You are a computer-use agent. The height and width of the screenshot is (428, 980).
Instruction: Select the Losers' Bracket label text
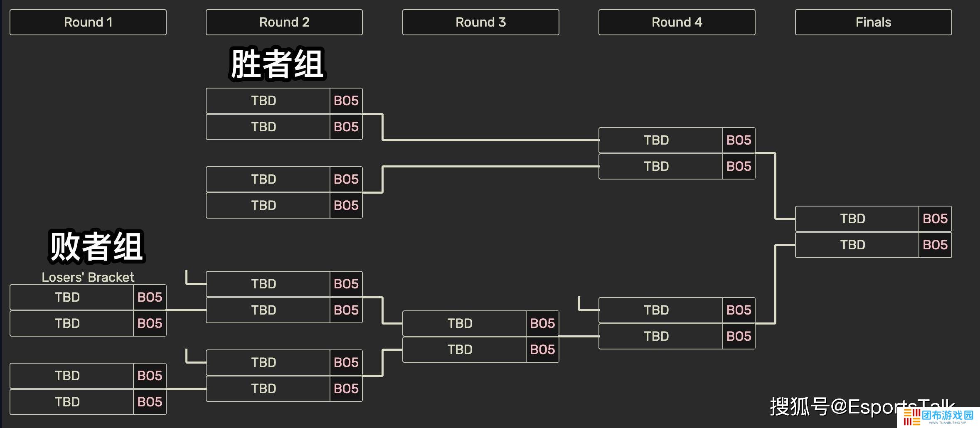tap(88, 277)
